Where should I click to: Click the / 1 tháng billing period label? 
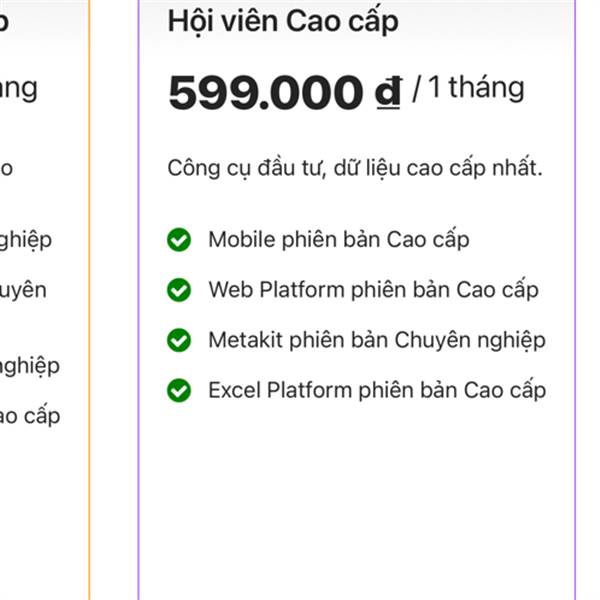coord(468,89)
